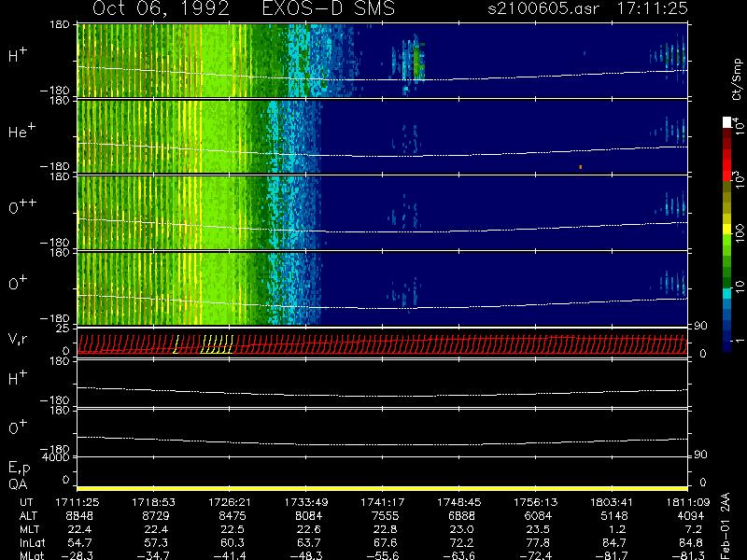Click the MLT value '7.2'
The height and width of the screenshot is (560, 747).
tap(695, 529)
